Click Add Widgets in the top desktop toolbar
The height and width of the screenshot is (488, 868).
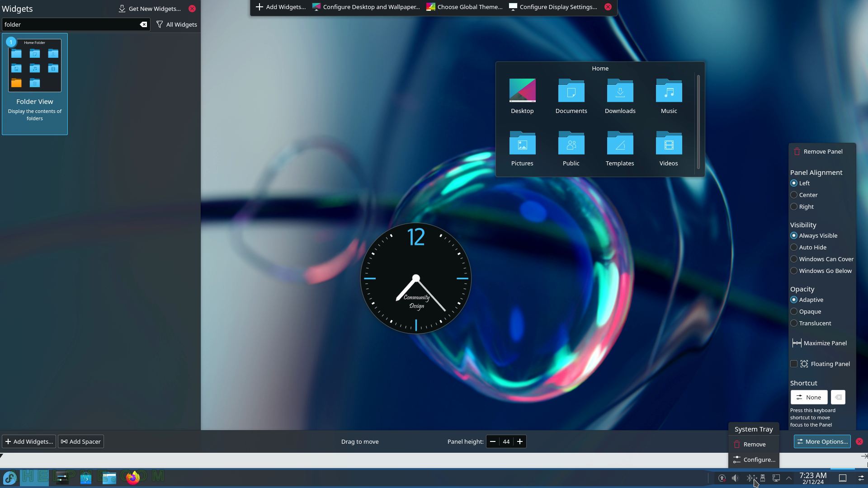pyautogui.click(x=281, y=7)
